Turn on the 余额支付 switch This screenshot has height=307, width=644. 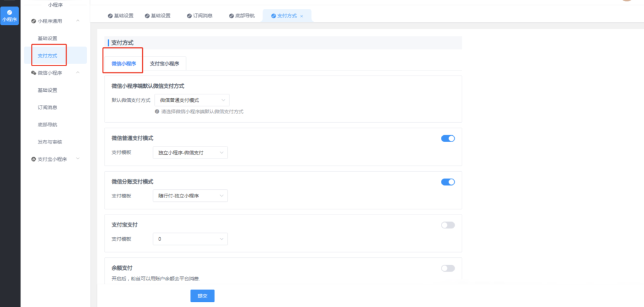[x=448, y=268]
